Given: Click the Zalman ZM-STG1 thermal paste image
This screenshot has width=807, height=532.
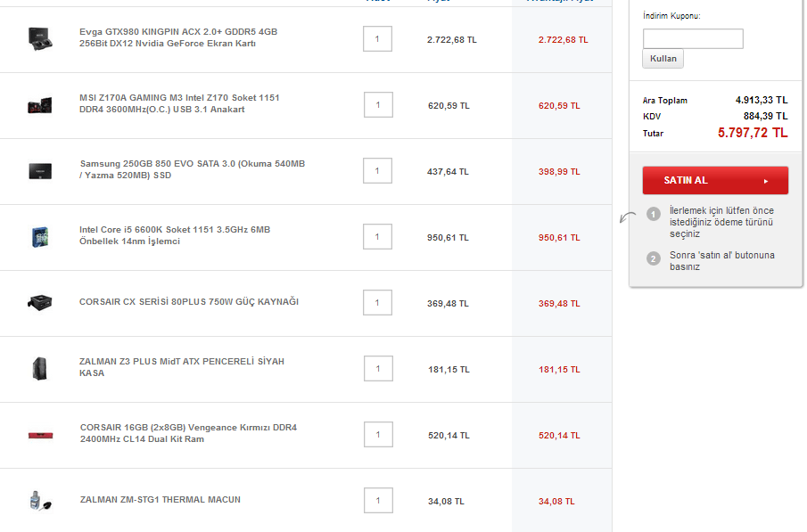Looking at the screenshot, I should point(38,500).
